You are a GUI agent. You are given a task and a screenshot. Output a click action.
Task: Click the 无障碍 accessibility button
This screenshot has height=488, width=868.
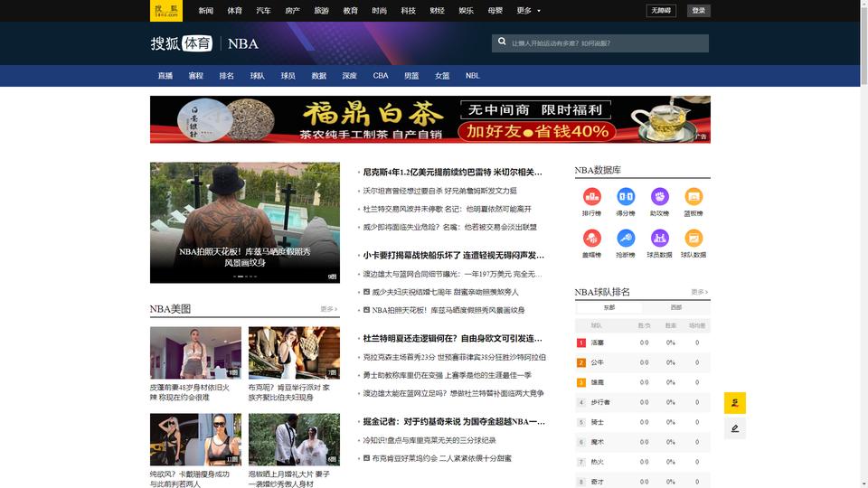(661, 11)
